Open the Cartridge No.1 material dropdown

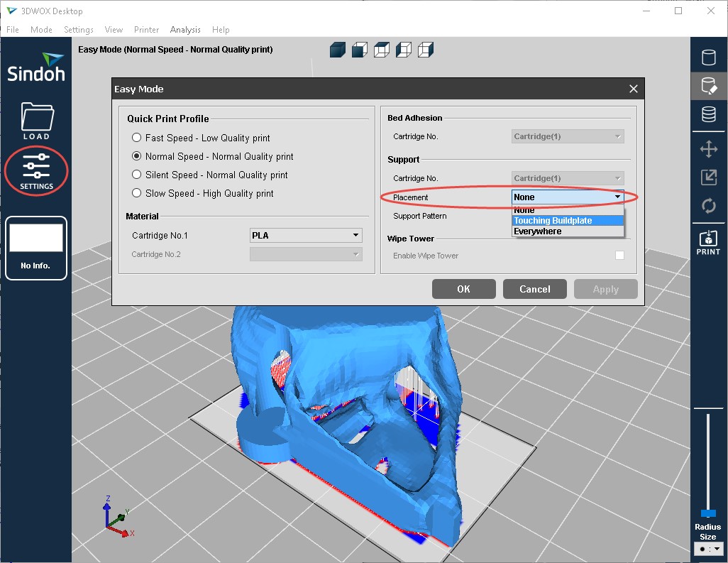[306, 236]
